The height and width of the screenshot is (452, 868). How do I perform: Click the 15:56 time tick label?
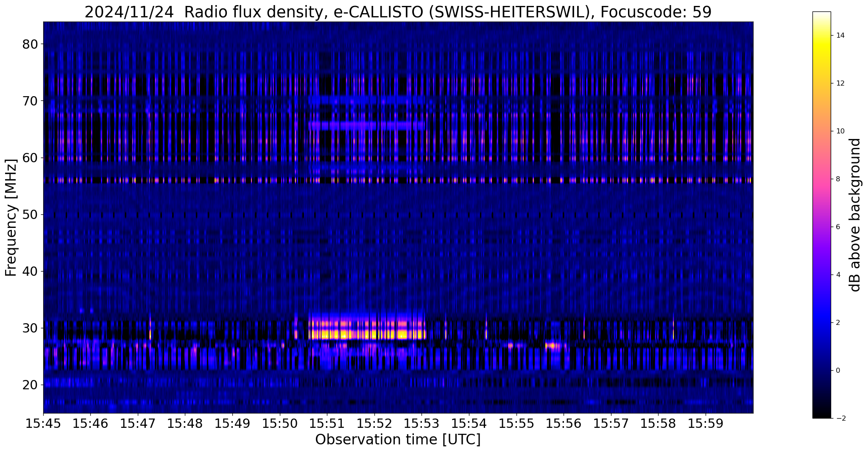click(564, 423)
